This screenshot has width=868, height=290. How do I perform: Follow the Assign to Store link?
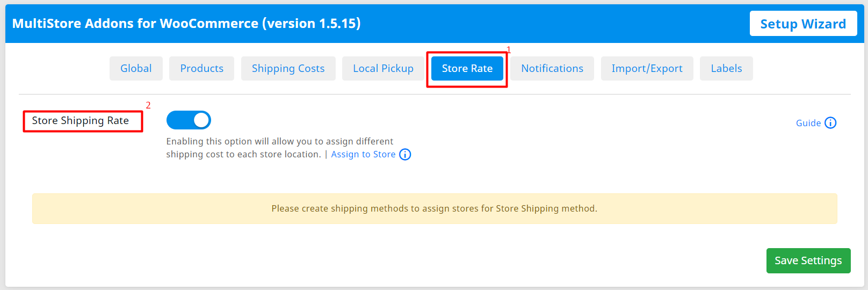[x=363, y=154]
